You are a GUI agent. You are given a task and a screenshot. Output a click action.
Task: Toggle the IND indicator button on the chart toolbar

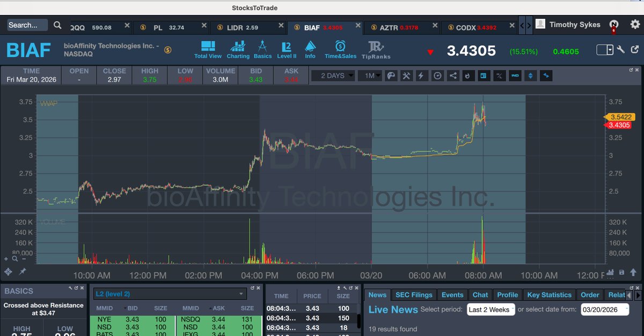pos(515,76)
